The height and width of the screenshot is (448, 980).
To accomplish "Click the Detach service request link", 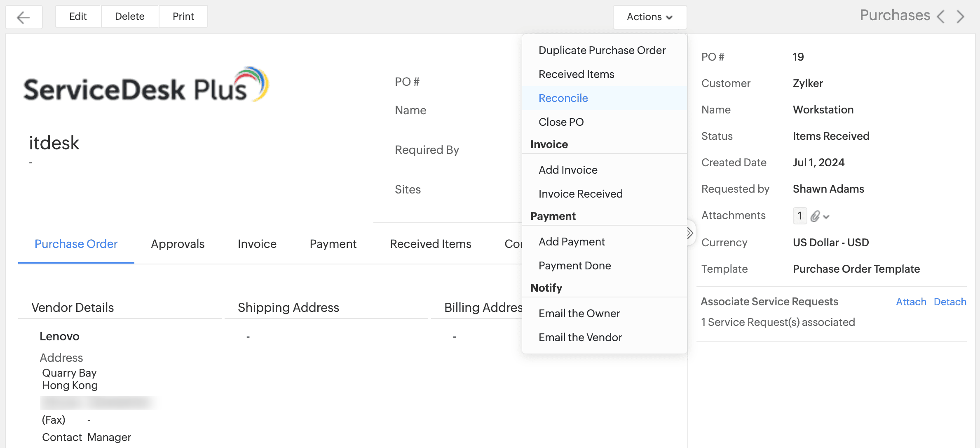I will pyautogui.click(x=950, y=302).
